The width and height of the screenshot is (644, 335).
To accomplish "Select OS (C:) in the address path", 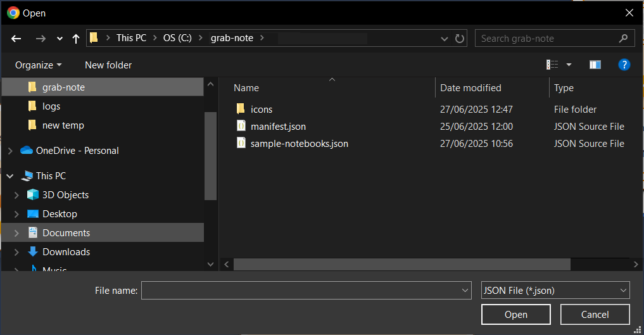I will tap(177, 38).
